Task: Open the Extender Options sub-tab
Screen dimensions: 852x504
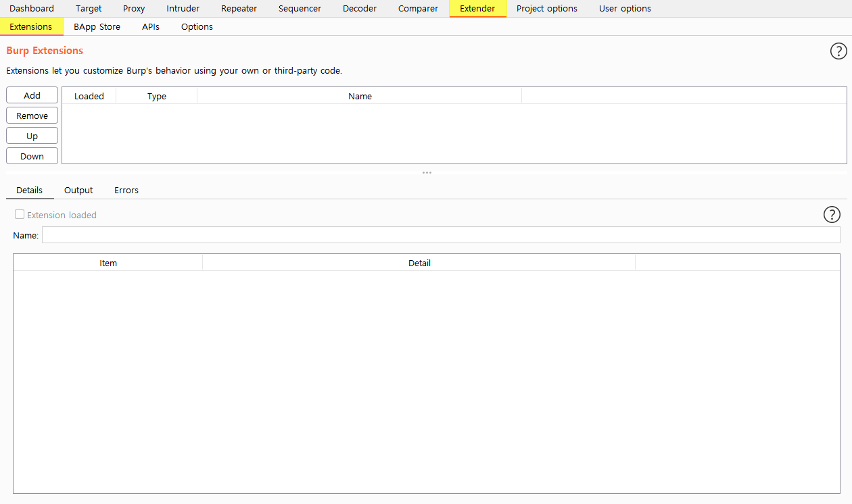Action: point(197,26)
